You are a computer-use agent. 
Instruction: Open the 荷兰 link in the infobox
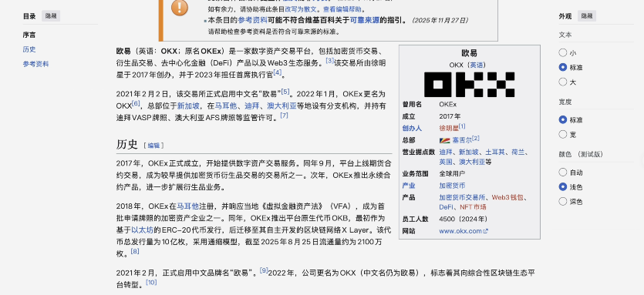click(518, 153)
